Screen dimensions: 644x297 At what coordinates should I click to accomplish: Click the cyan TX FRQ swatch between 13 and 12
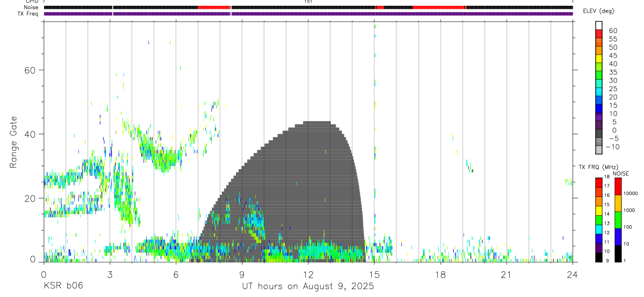pos(599,229)
